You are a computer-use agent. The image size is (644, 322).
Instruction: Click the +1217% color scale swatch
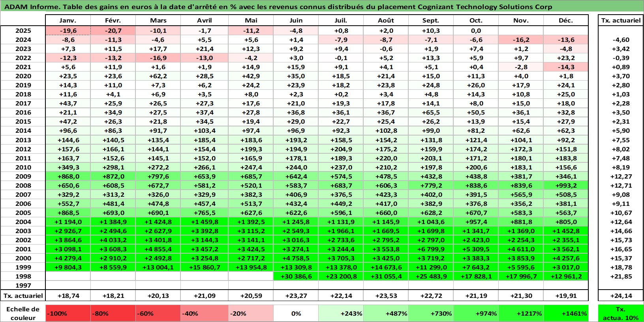(x=521, y=313)
